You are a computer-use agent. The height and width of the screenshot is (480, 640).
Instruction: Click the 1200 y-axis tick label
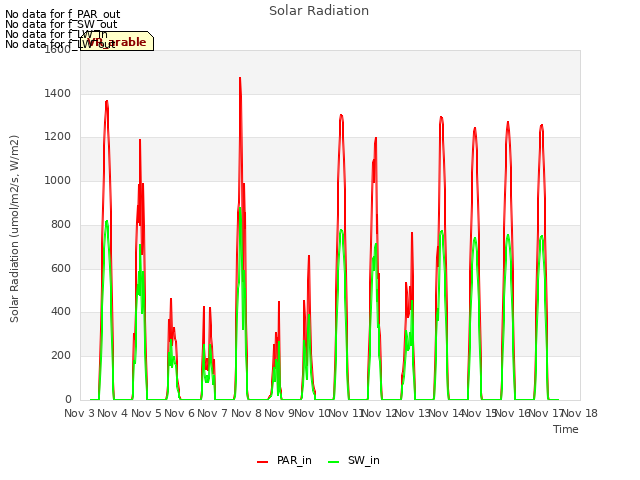click(x=58, y=137)
